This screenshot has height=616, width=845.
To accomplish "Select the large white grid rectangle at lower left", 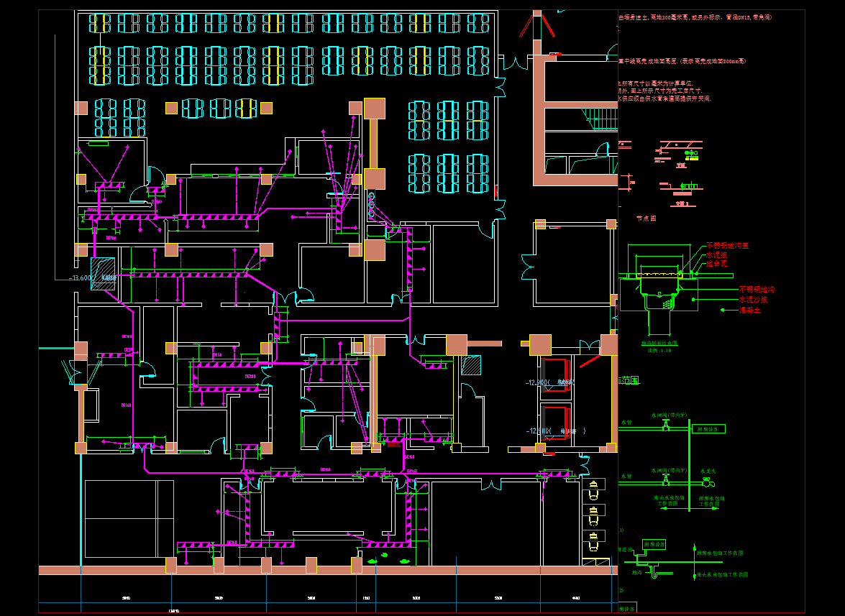I will click(129, 518).
